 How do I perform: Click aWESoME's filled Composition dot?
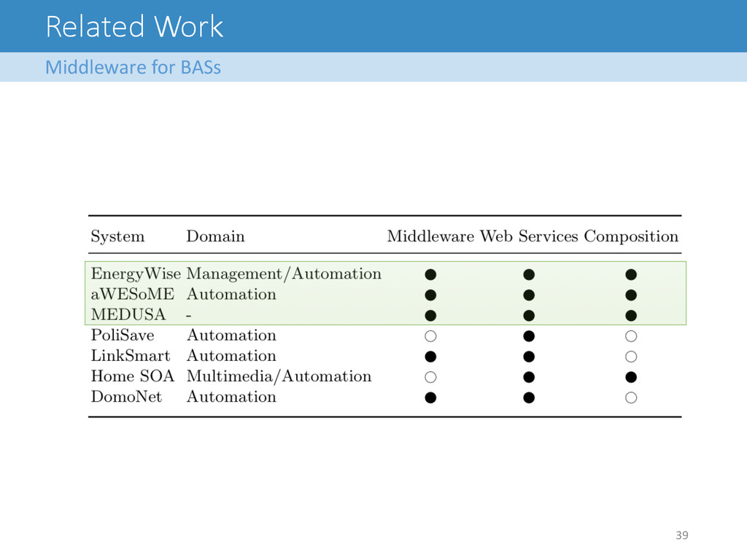coord(631,295)
